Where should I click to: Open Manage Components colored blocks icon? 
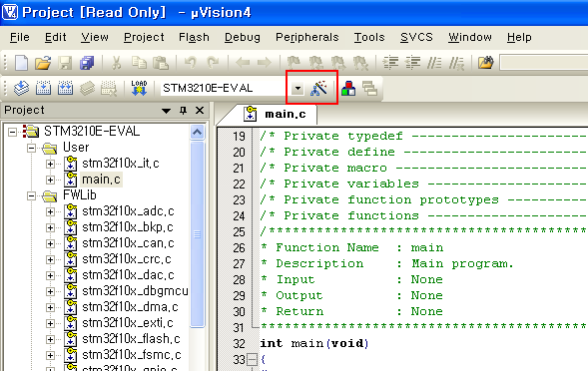(x=348, y=89)
